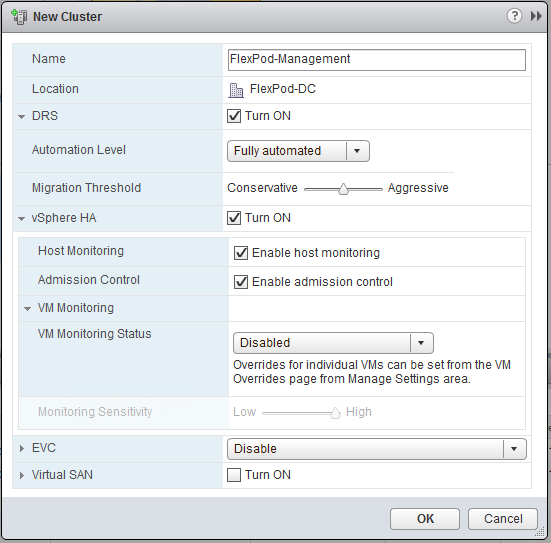
Task: Uncheck the DRS Turn ON checkbox
Action: click(x=234, y=116)
